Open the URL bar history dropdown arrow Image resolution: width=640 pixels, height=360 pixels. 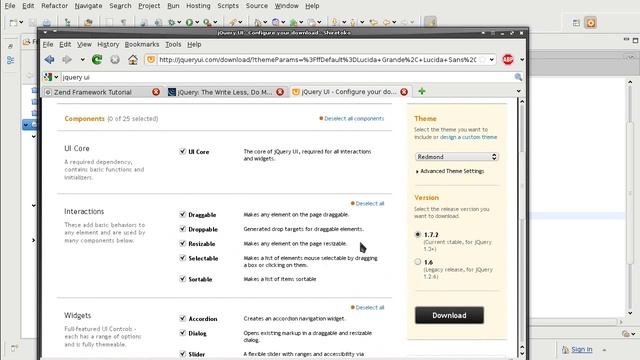pos(491,60)
